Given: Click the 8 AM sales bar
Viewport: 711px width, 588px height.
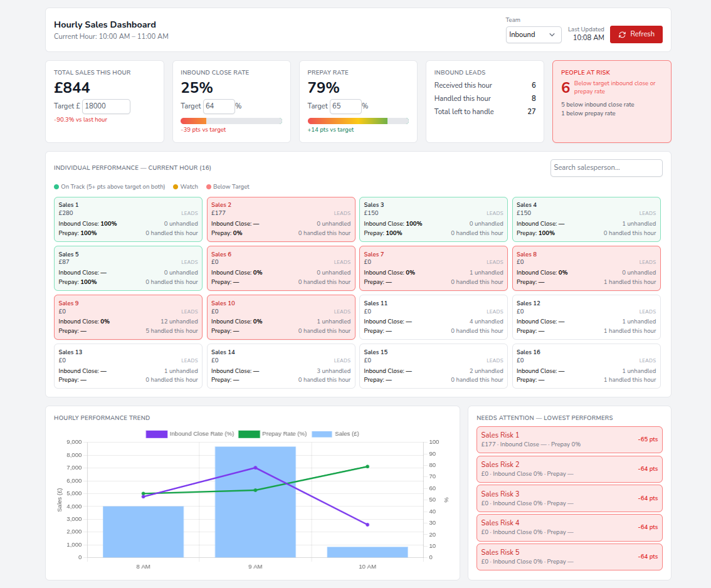Looking at the screenshot, I should click(x=144, y=532).
